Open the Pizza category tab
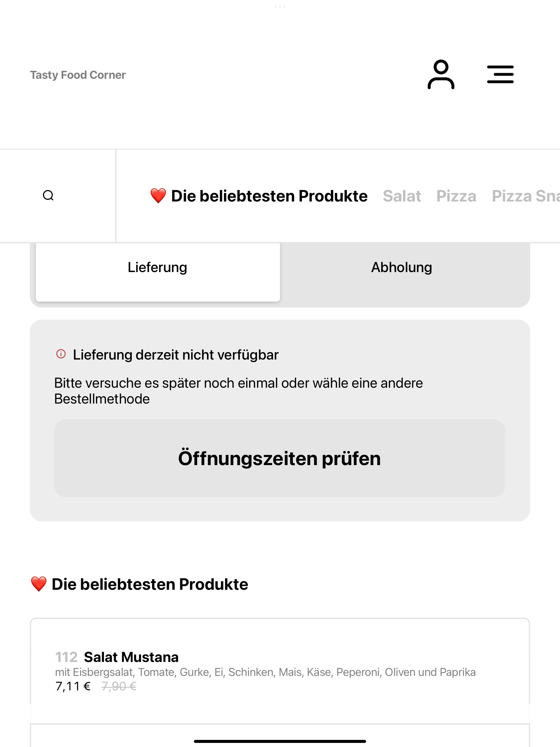 coord(456,196)
